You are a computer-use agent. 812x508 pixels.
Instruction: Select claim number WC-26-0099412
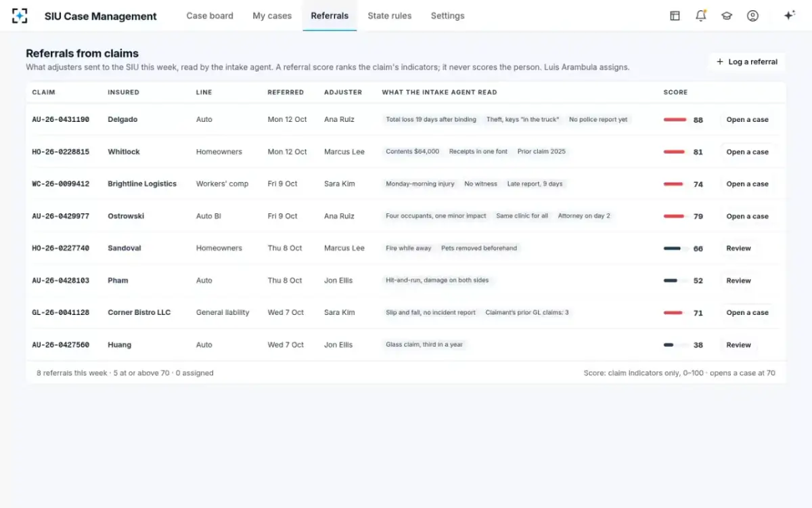coord(60,184)
